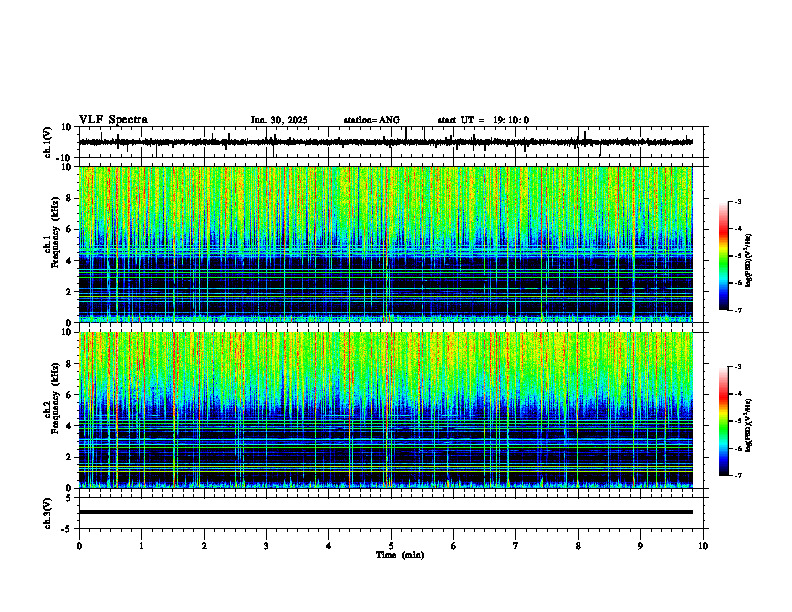Click the "ch.1(V)" waveform axis label

(x=48, y=142)
